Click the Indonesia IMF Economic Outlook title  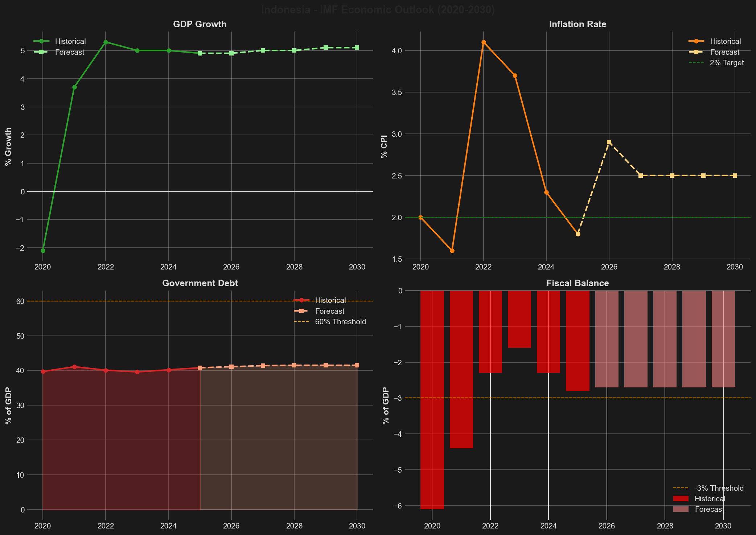click(x=378, y=10)
